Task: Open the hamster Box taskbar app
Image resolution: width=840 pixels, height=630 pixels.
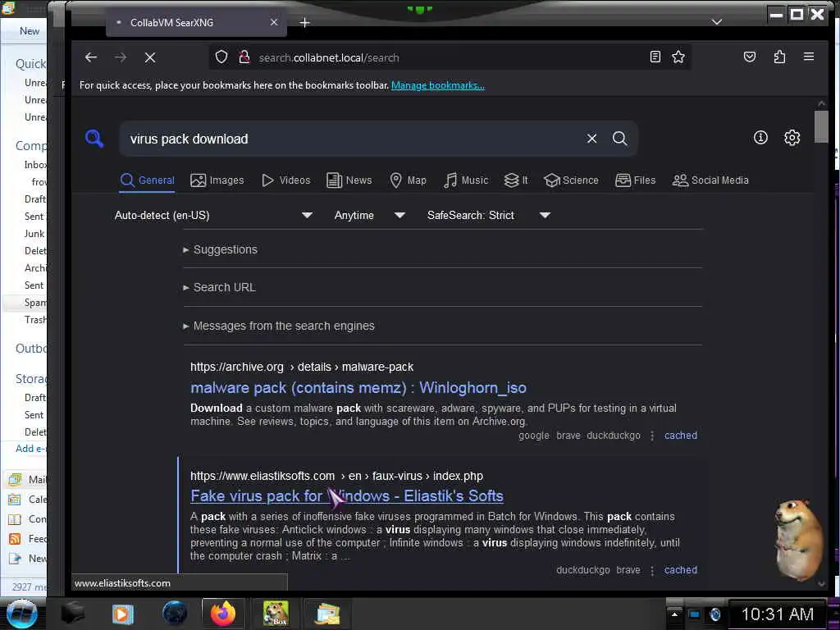Action: pos(276,614)
